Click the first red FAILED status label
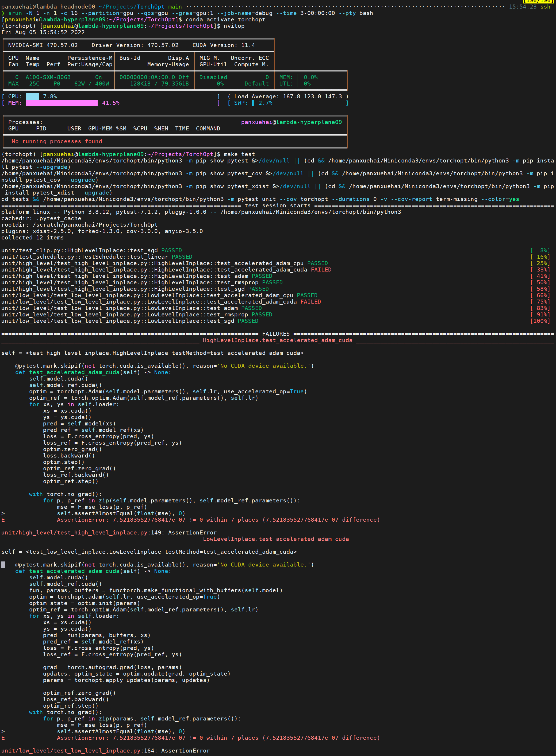Viewport: 556px width, 756px height. pos(321,270)
